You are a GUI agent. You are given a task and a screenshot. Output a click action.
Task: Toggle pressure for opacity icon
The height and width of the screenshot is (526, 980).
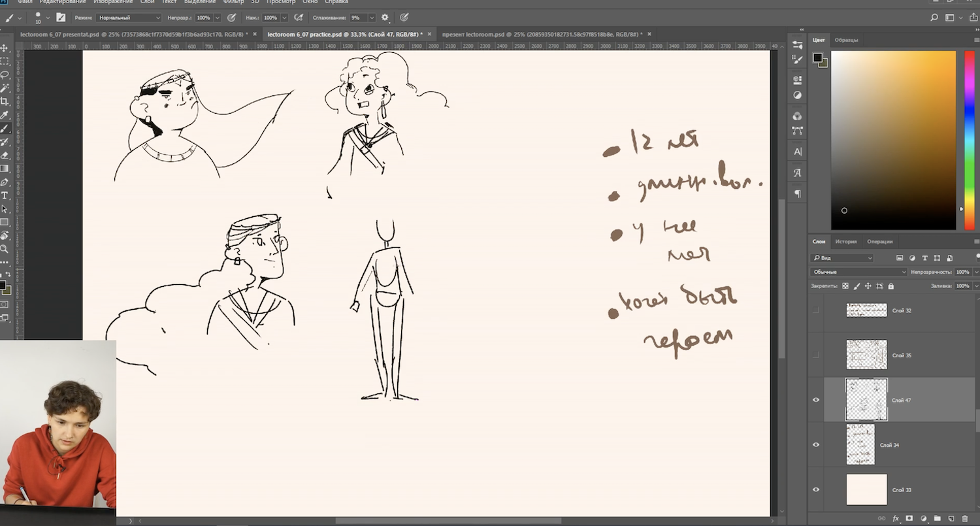[x=231, y=18]
